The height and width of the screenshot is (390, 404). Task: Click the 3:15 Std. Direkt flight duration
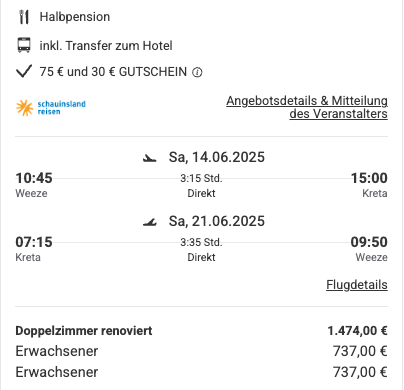(x=201, y=186)
